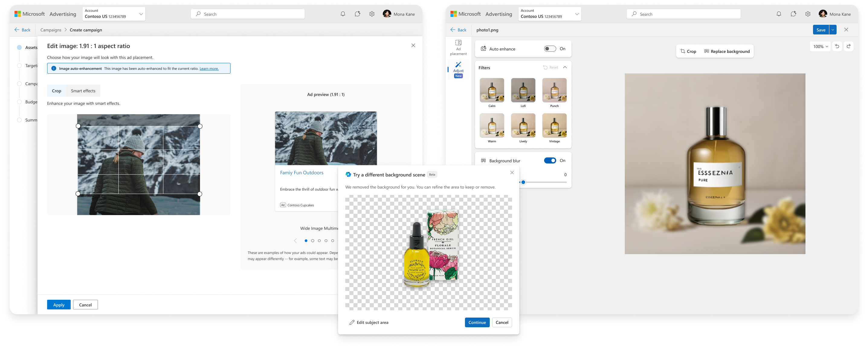Toggle Auto enhance switch

coord(550,49)
